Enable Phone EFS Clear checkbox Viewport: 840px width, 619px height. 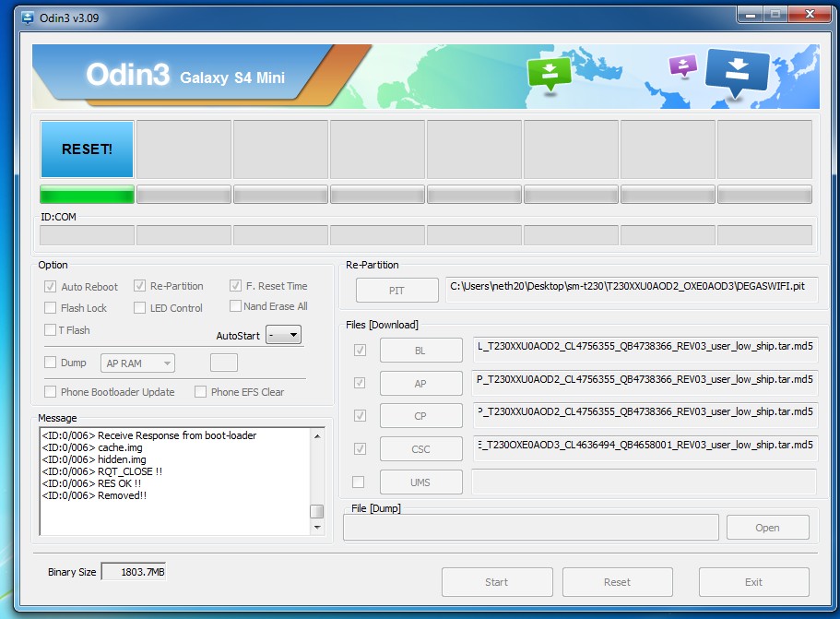[x=200, y=392]
